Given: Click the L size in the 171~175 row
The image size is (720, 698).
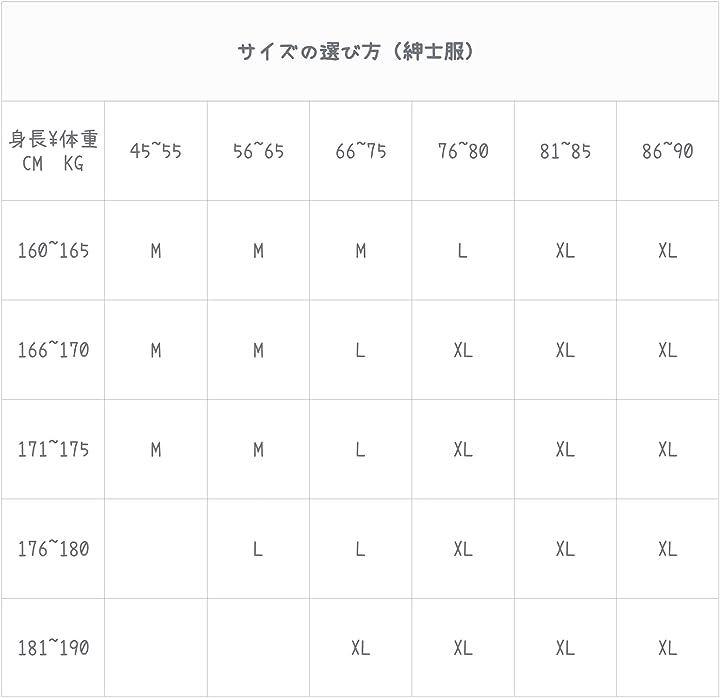Looking at the screenshot, I should [x=360, y=450].
